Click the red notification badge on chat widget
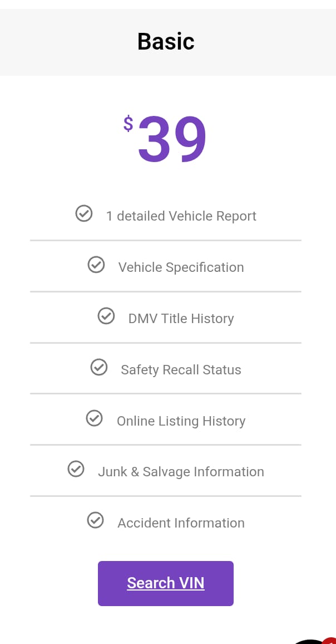Viewport: 336px width, 644px height. 330,640
